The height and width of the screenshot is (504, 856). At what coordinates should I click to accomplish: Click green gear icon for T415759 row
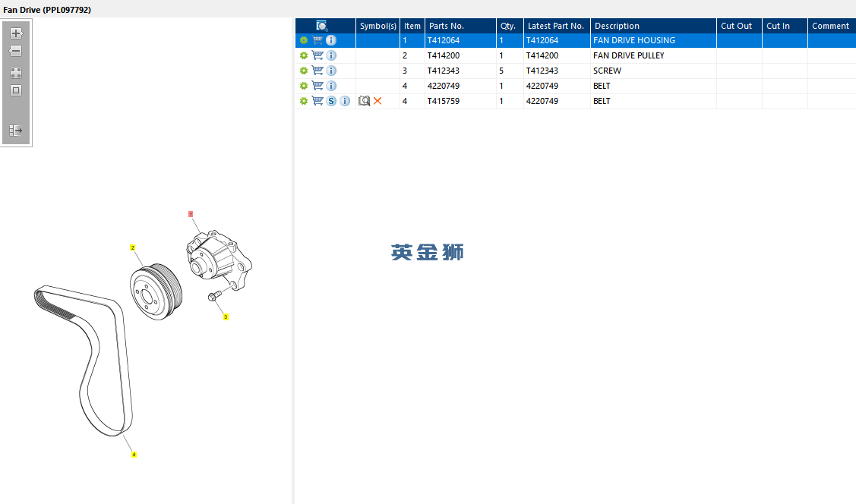coord(304,102)
